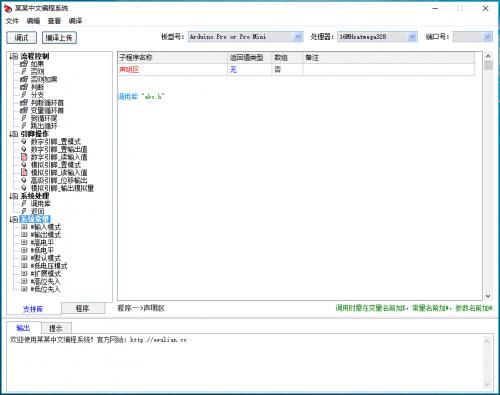Screen dimensions: 500x395
Task: Click the editor scrollbar down arrow
Action: [x=488, y=296]
